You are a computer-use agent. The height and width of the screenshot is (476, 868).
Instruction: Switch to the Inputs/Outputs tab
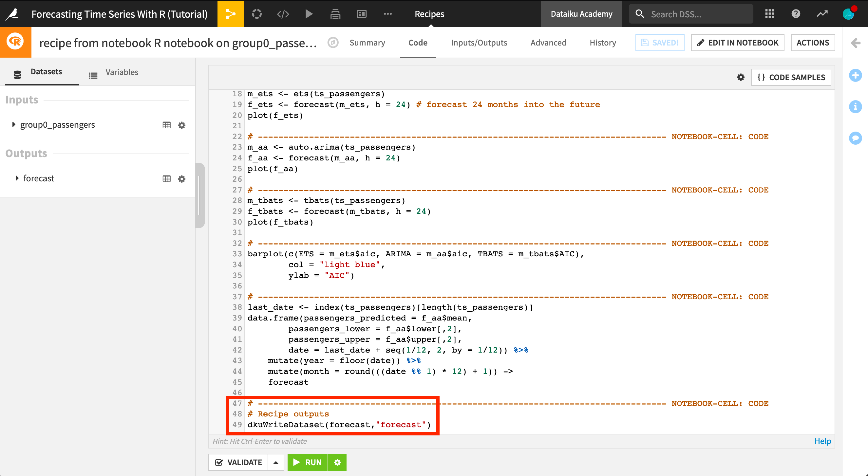(479, 43)
